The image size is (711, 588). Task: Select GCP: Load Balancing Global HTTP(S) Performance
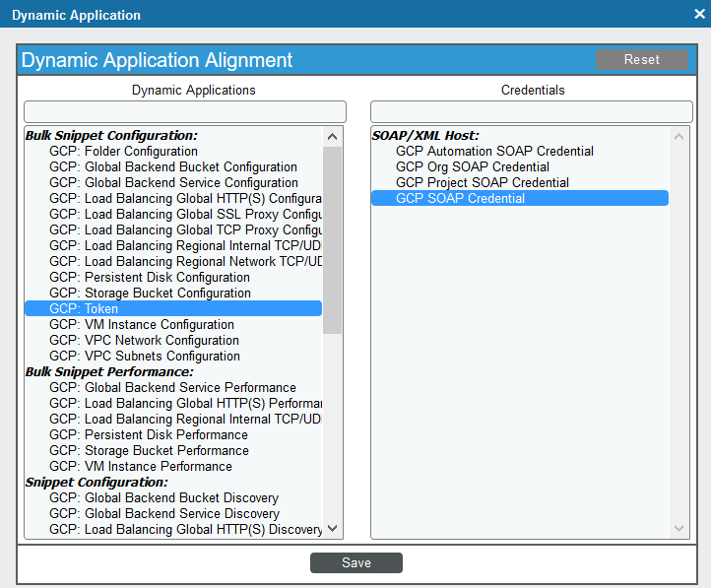point(173,404)
